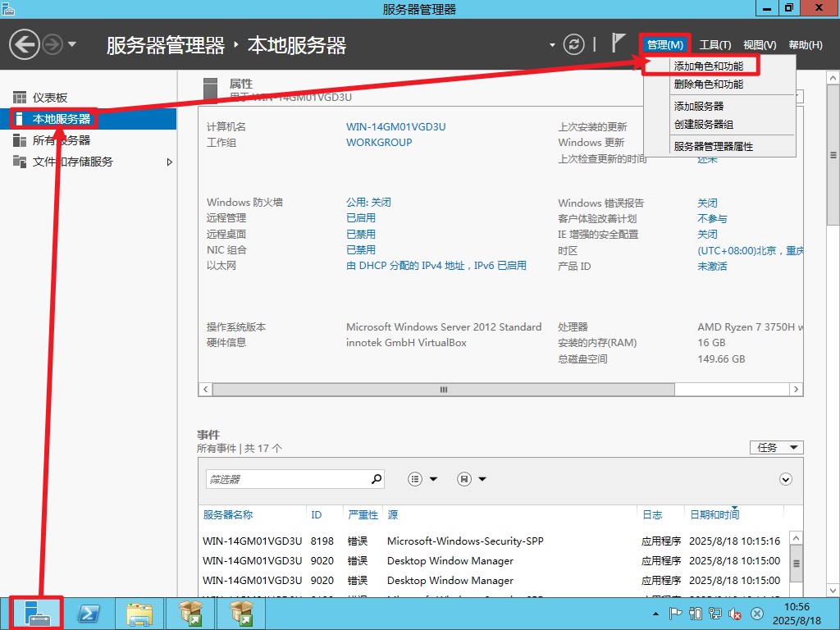Image resolution: width=840 pixels, height=630 pixels.
Task: Sort by 源 column header
Action: click(393, 515)
